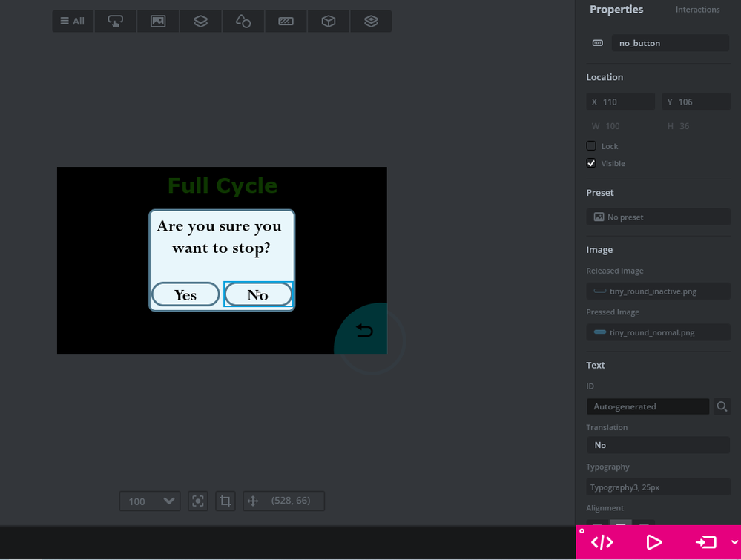Click the Run Target icon
The image size is (741, 560).
pos(706,542)
